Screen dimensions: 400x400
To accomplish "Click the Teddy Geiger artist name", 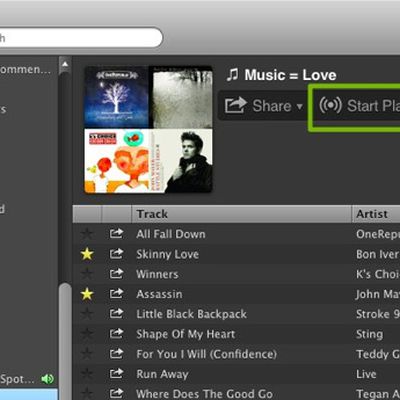I will (378, 354).
